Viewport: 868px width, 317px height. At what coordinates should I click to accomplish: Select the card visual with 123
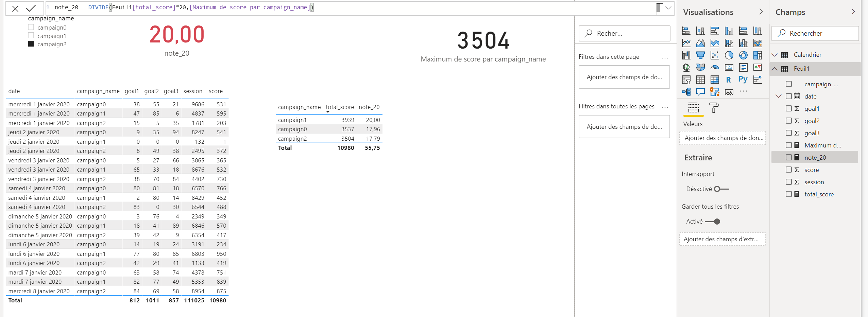coord(729,68)
